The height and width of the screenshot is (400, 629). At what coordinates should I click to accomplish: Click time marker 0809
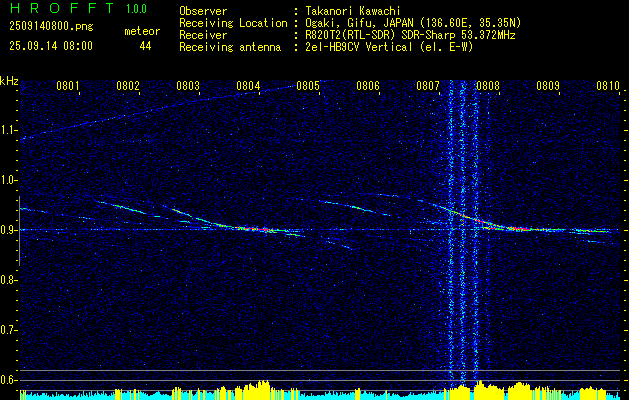[x=548, y=86]
